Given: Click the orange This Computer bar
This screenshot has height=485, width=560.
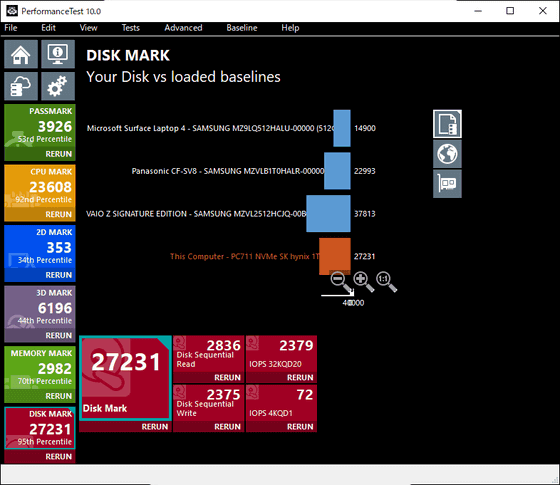Looking at the screenshot, I should (x=335, y=256).
